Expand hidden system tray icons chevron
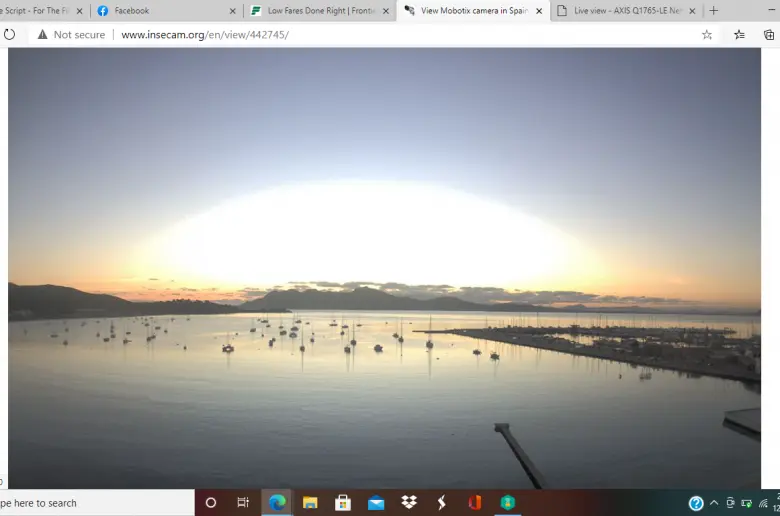Screen dimensions: 780x516 (x=714, y=503)
